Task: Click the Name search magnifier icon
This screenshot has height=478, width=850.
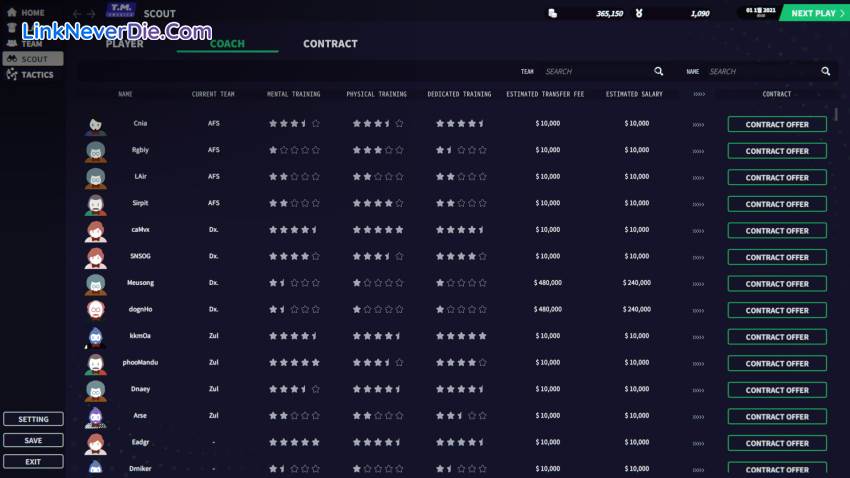Action: click(x=825, y=72)
